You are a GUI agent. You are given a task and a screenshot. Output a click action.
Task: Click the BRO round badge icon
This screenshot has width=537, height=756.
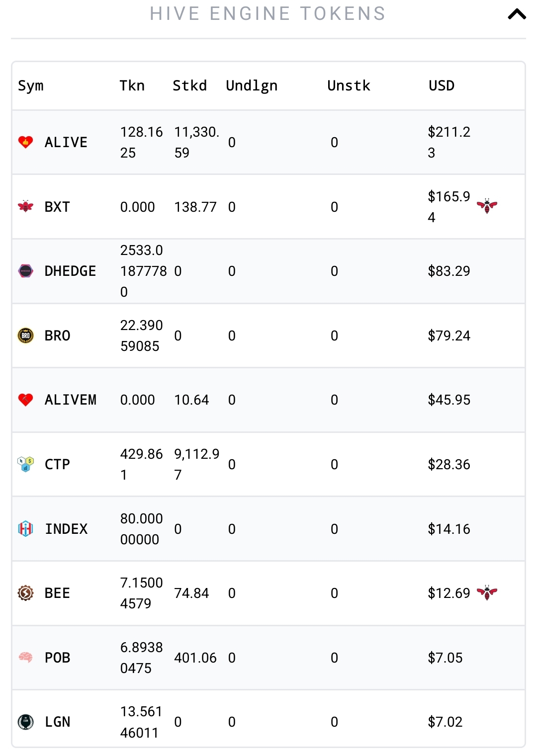pyautogui.click(x=25, y=336)
